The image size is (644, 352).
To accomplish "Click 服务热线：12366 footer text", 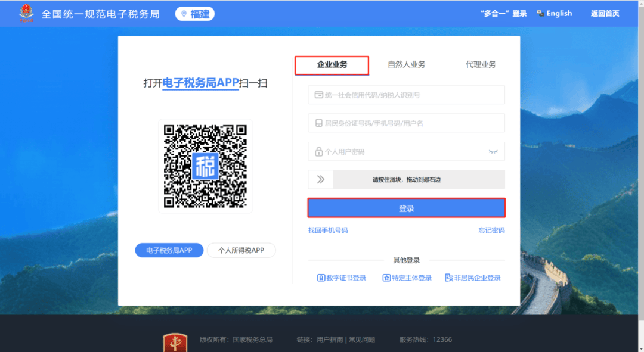I will coord(426,339).
